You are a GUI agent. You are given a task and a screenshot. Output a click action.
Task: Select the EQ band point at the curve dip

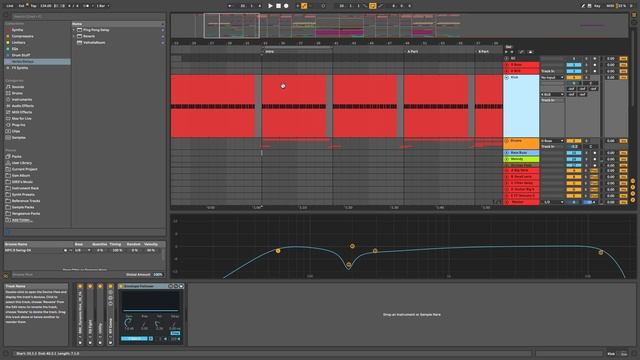click(349, 265)
